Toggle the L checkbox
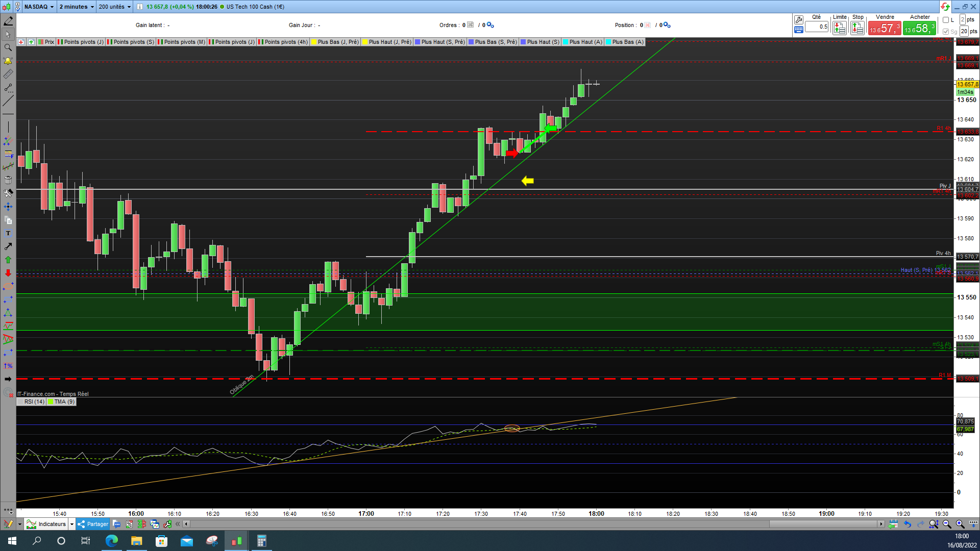 946,20
